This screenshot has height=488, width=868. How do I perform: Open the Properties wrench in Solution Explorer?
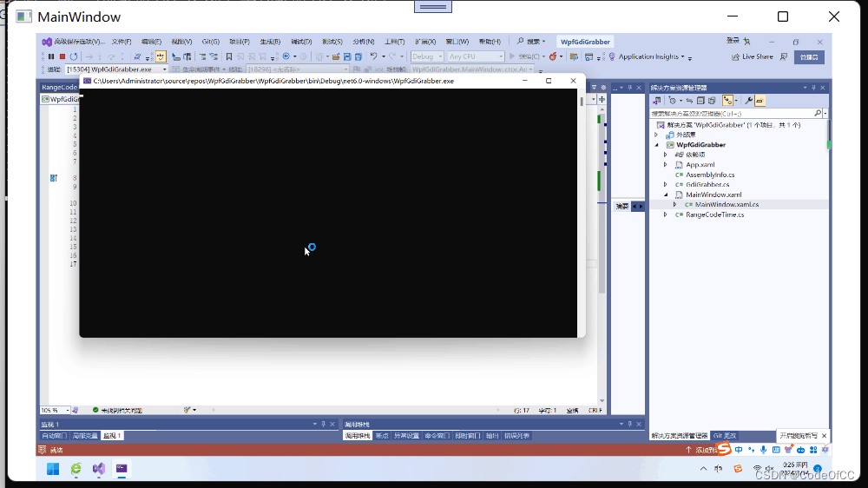(x=748, y=101)
